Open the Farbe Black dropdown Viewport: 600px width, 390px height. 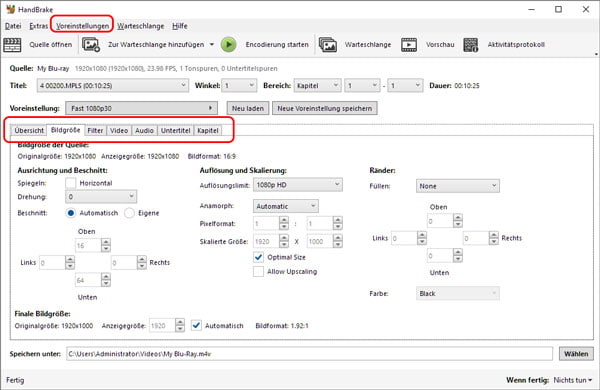point(458,294)
